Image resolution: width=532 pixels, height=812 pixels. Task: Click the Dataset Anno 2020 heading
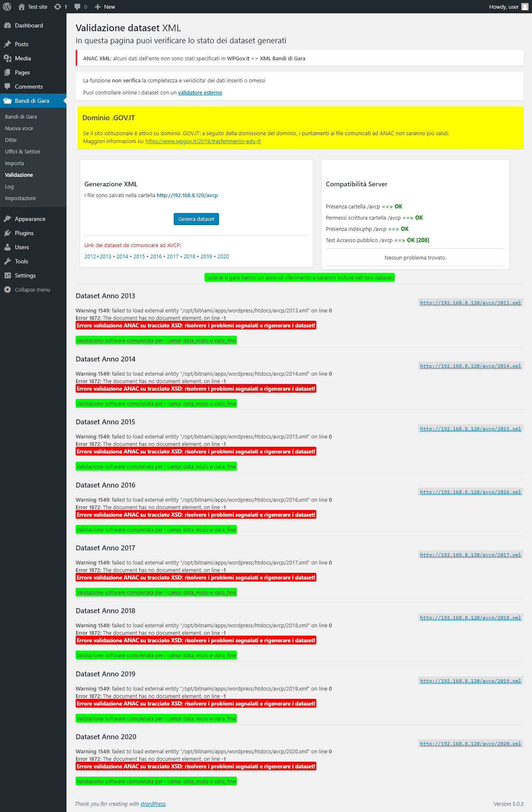tap(106, 737)
